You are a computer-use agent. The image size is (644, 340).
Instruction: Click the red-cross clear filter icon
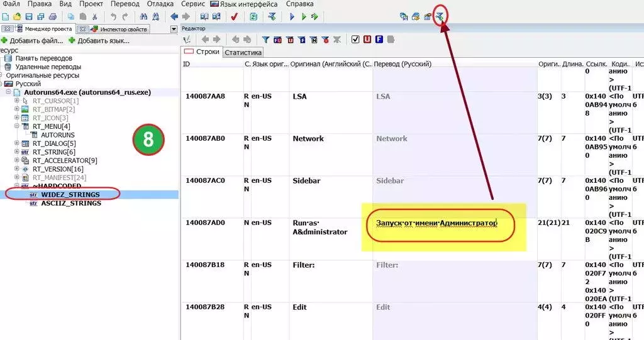[x=325, y=40]
